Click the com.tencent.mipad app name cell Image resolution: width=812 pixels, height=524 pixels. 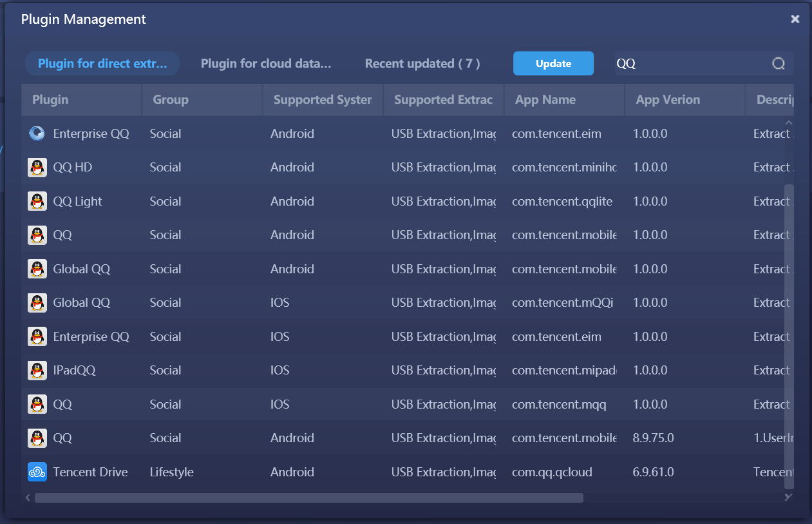[x=564, y=370]
